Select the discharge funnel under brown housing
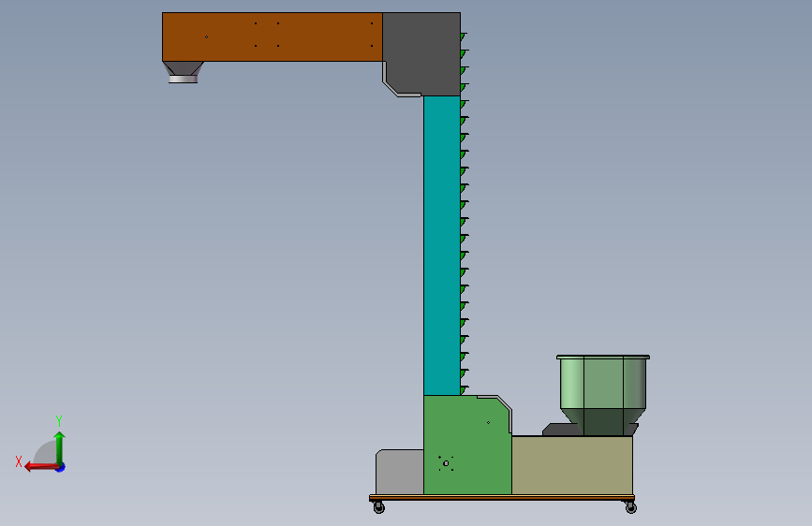The image size is (812, 526). click(x=184, y=72)
